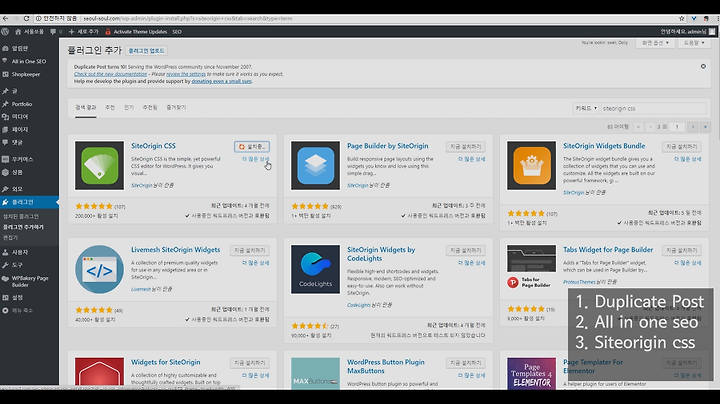720x404 pixels.
Task: Go to next results page
Action: 693,127
